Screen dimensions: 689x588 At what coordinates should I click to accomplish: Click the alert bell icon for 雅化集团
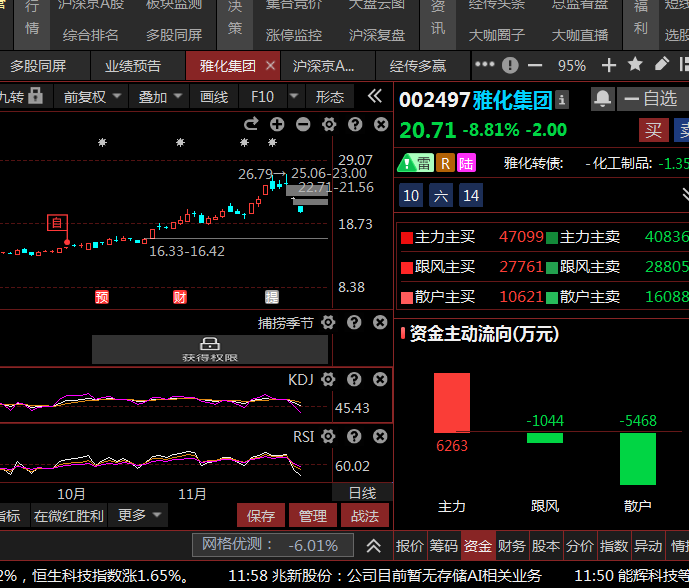click(x=602, y=99)
